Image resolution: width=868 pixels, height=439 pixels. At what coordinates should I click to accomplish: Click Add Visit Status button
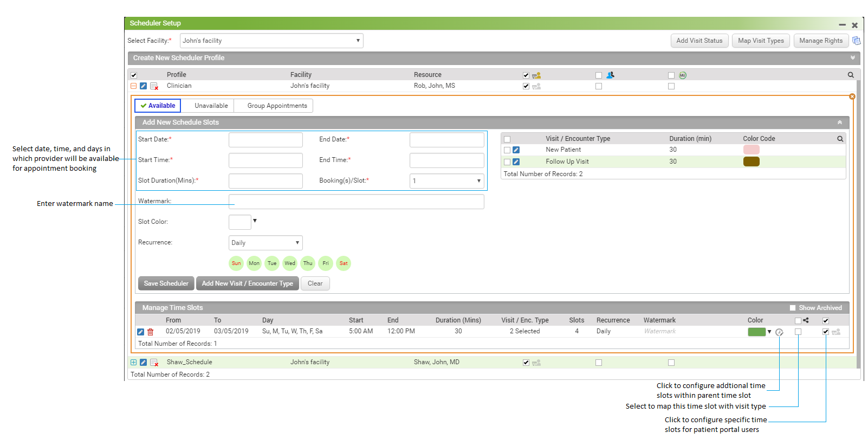[699, 41]
